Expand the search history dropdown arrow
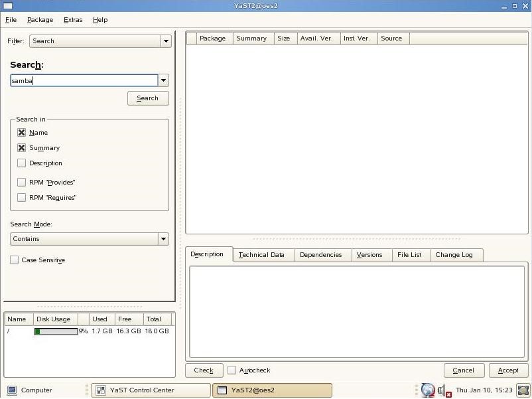 pos(163,80)
